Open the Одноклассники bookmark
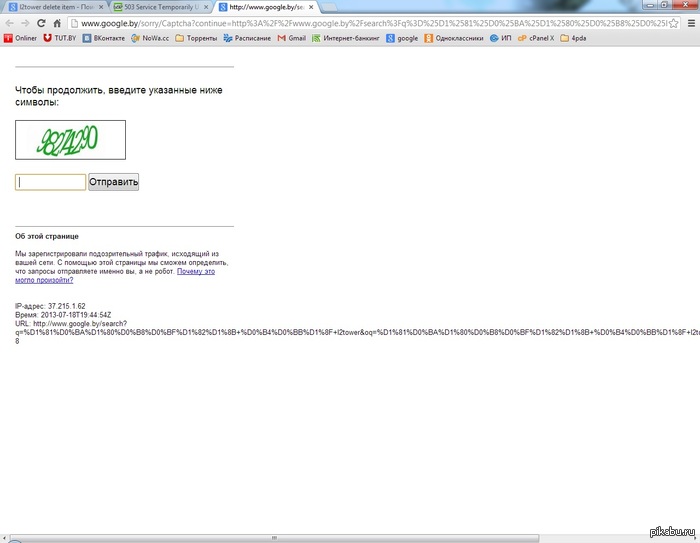Image resolution: width=700 pixels, height=543 pixels. (x=454, y=39)
